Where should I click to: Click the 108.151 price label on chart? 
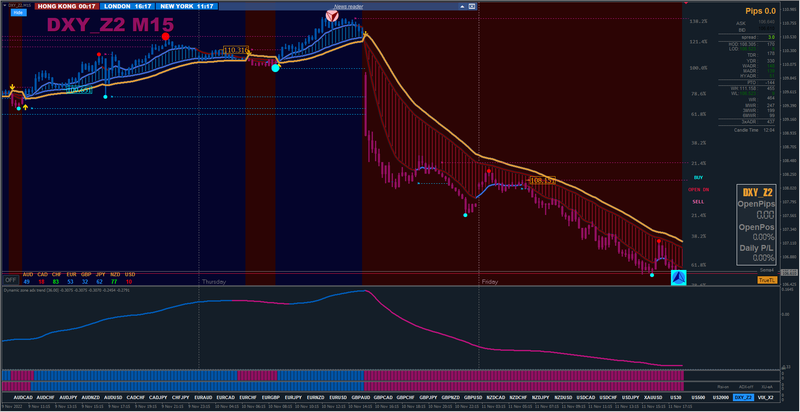pos(542,181)
